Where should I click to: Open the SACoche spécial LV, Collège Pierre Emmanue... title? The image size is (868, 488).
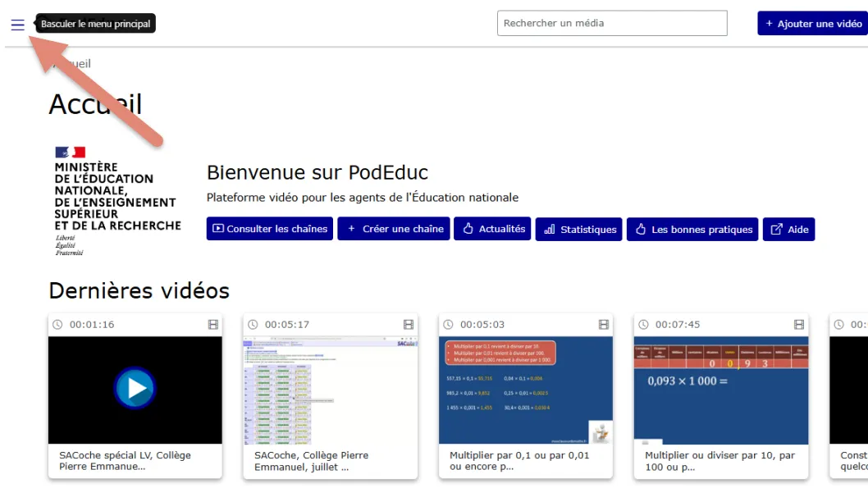[125, 460]
